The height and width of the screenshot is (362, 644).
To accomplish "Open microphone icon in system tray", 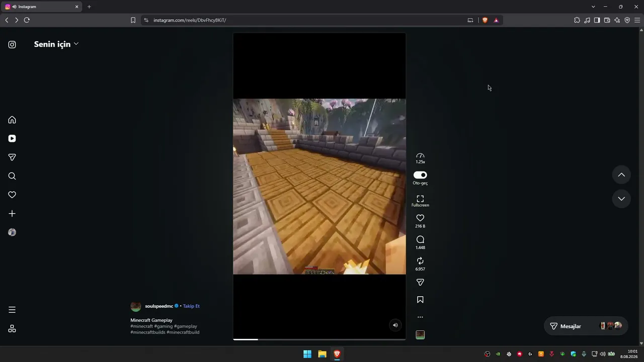I will click(x=584, y=354).
